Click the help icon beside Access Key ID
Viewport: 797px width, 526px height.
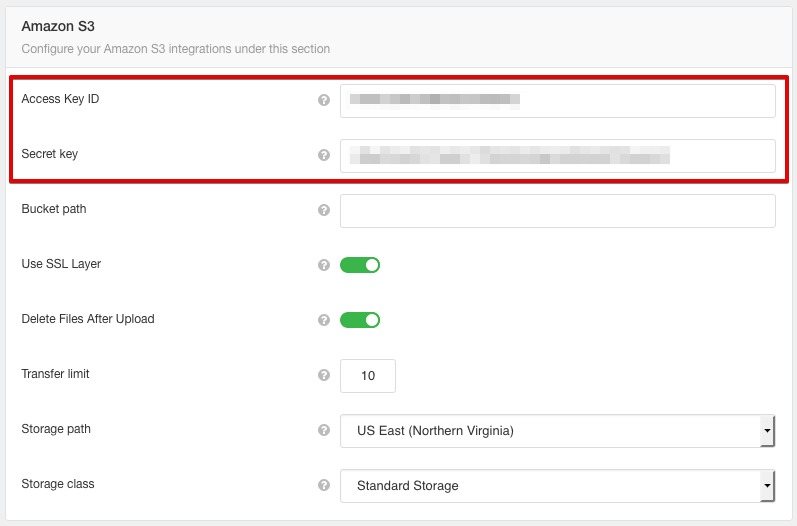[x=324, y=100]
